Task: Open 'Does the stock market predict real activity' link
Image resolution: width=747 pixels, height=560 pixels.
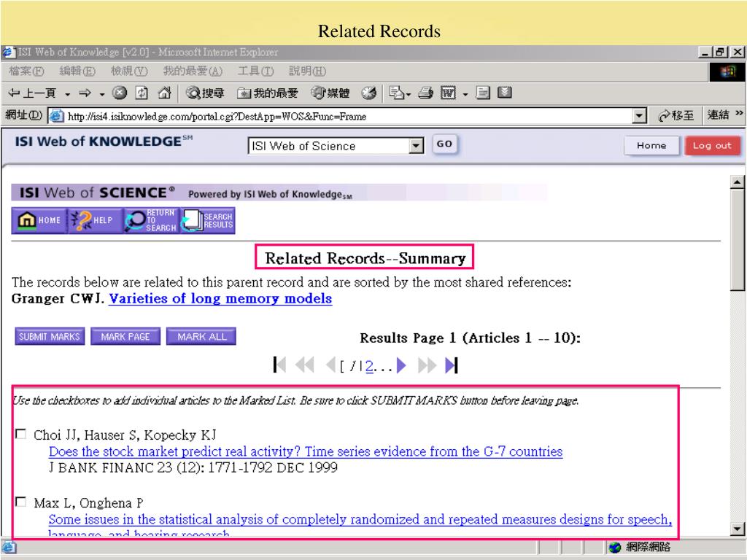Action: pyautogui.click(x=306, y=451)
